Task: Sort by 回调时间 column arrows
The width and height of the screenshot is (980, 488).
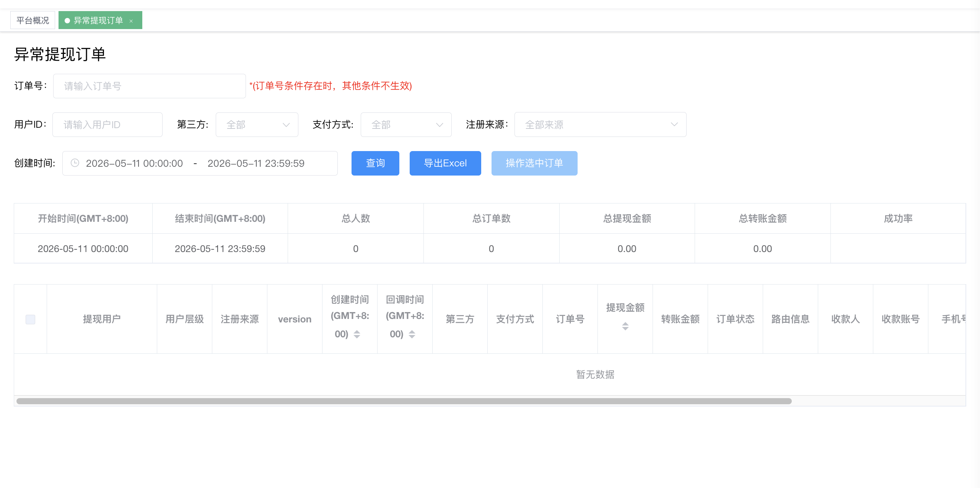Action: click(412, 334)
